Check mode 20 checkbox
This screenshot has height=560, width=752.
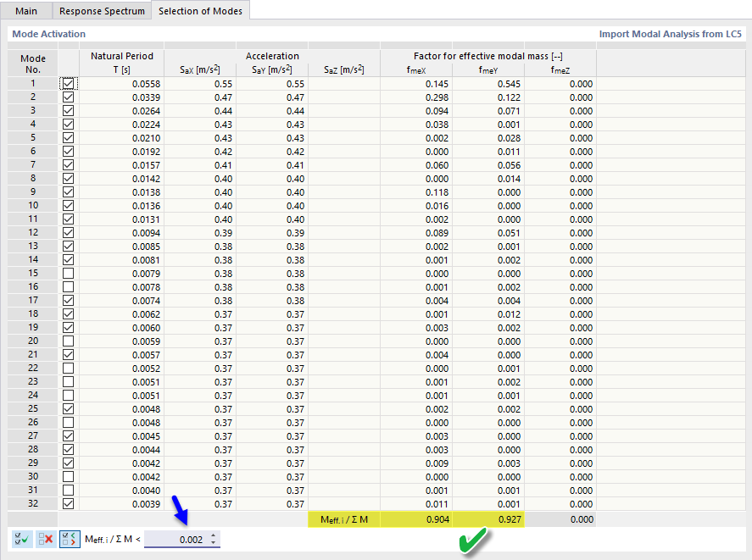pos(68,341)
